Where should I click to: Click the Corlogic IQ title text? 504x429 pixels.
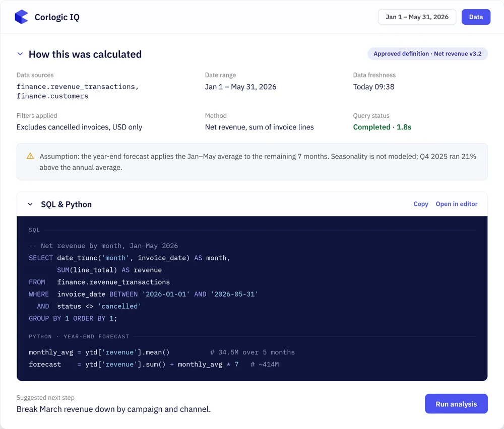tap(57, 17)
